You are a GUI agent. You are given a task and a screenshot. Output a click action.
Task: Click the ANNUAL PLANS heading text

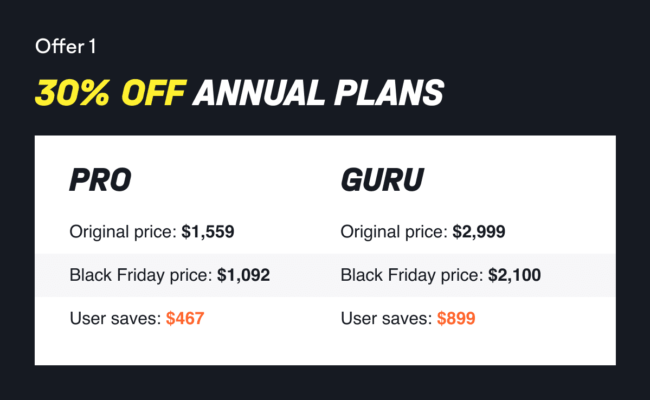317,91
